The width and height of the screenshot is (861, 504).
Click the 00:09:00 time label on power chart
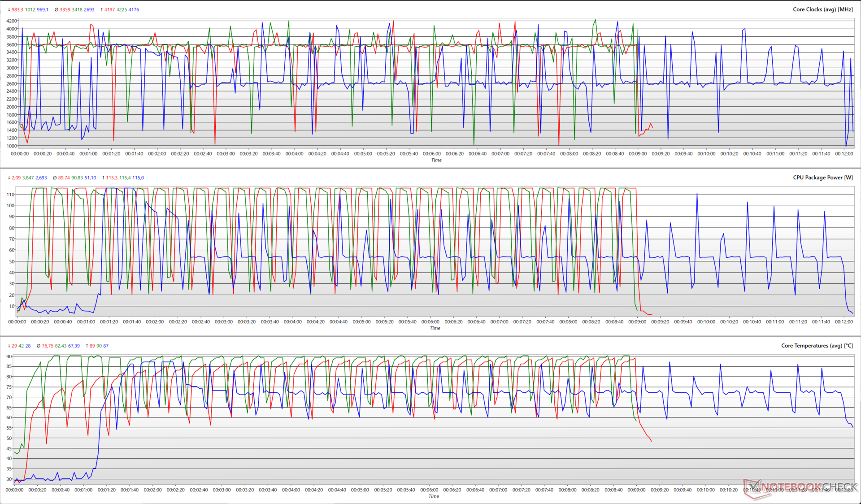[x=637, y=322]
